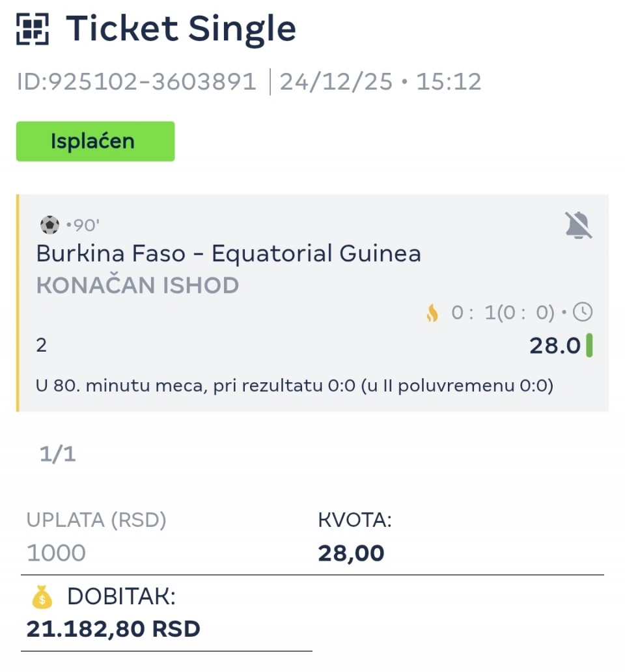This screenshot has height=672, width=625.
Task: Click the ticket date 24/12/25 15:12
Action: pyautogui.click(x=380, y=82)
